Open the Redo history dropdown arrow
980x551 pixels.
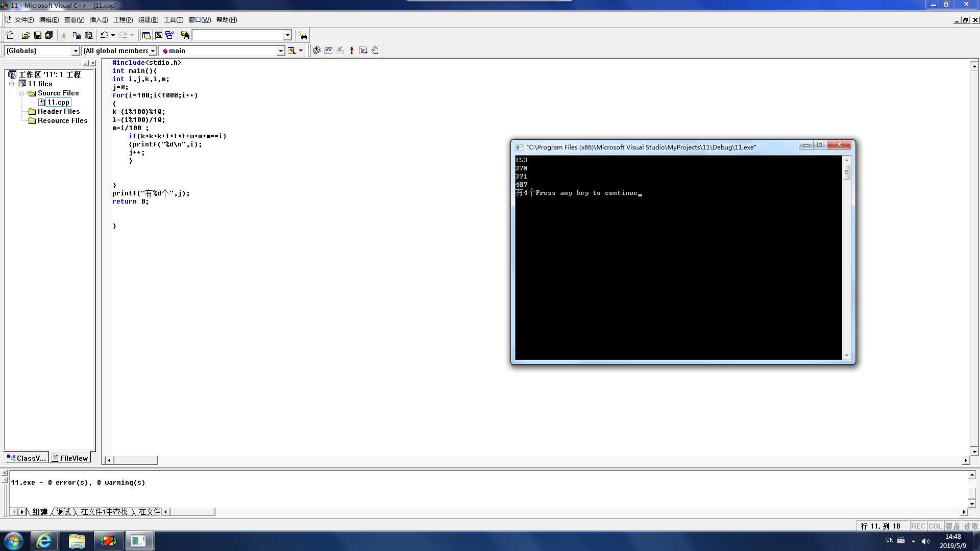tap(132, 35)
